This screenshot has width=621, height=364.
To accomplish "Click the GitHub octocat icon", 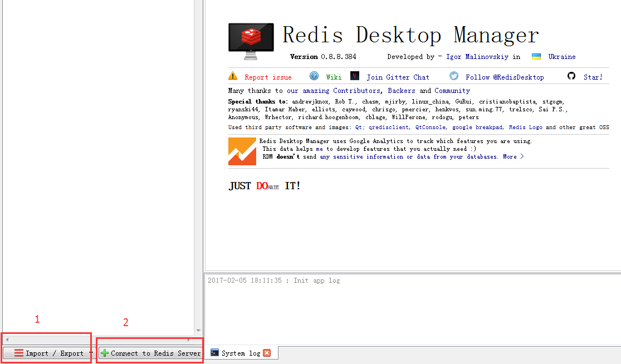I will coord(571,76).
